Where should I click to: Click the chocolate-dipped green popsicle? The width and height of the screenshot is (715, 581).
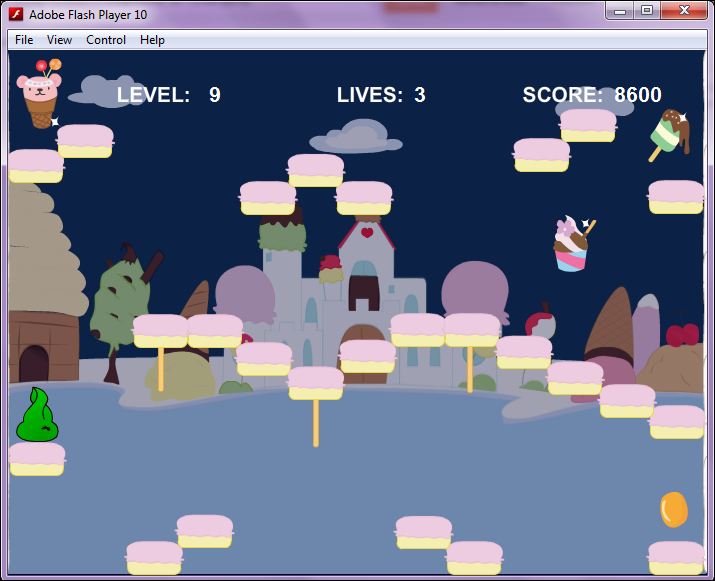[x=669, y=135]
